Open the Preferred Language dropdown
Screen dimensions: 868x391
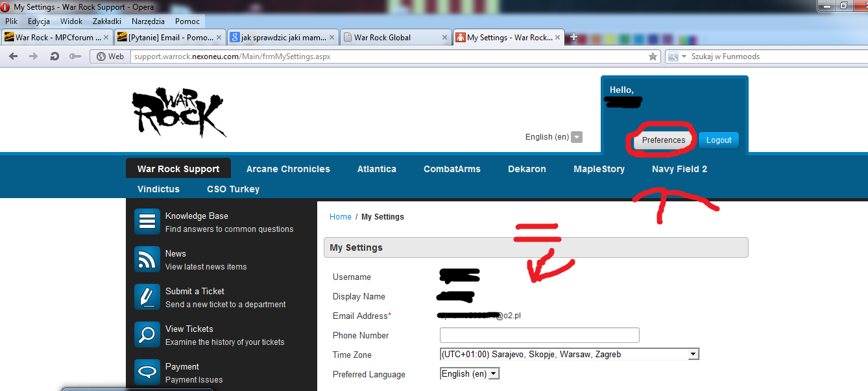click(470, 374)
